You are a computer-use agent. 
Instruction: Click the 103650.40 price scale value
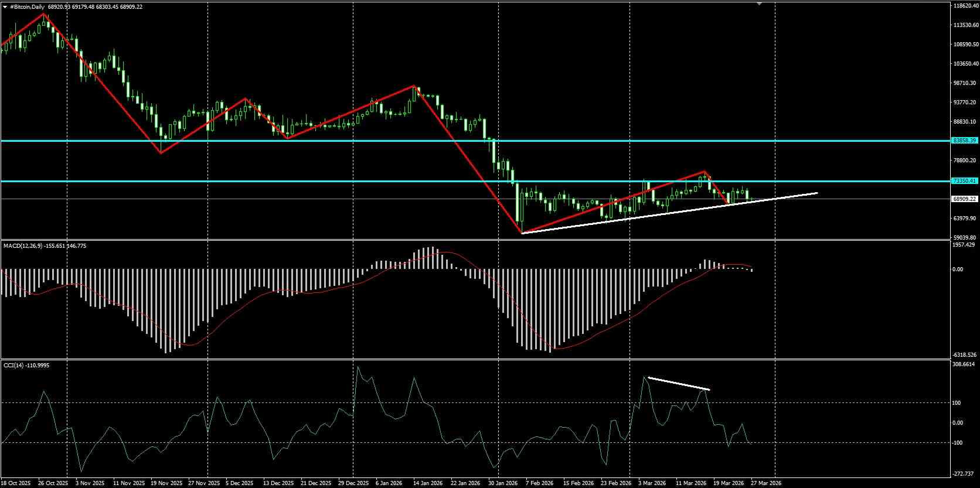click(x=966, y=63)
